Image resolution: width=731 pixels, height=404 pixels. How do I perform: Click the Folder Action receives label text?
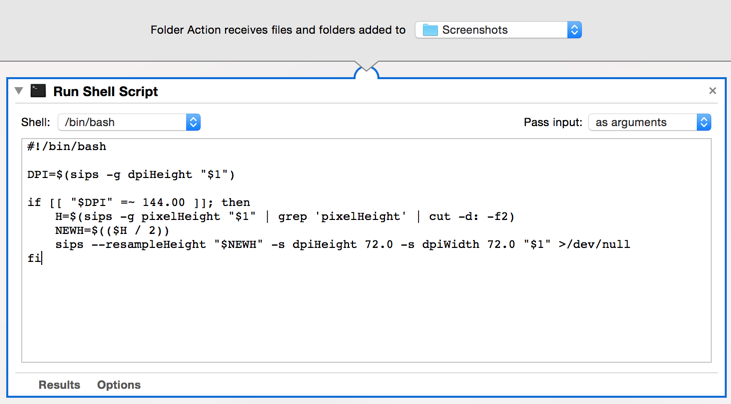coord(278,30)
